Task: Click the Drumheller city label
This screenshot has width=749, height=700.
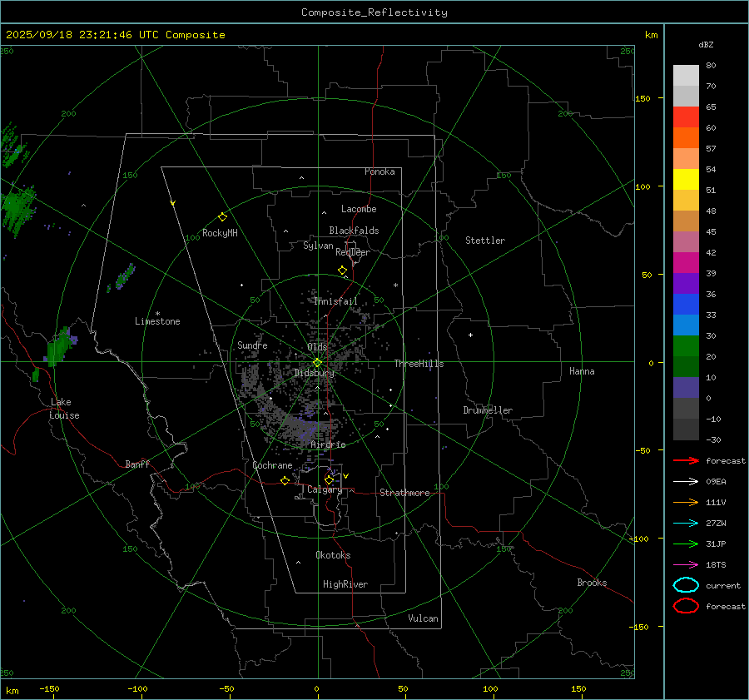Action: click(x=488, y=410)
